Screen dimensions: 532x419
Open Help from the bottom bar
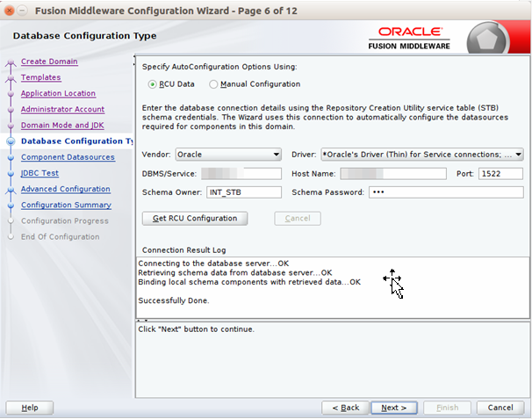tap(30, 408)
